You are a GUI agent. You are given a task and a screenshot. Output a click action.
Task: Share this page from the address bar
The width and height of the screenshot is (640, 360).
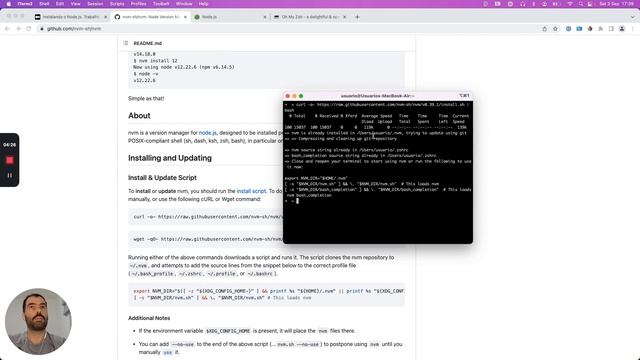click(x=544, y=29)
